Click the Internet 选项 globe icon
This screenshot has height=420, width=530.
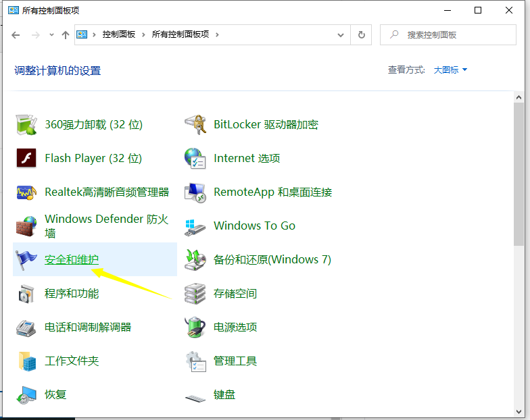point(195,158)
